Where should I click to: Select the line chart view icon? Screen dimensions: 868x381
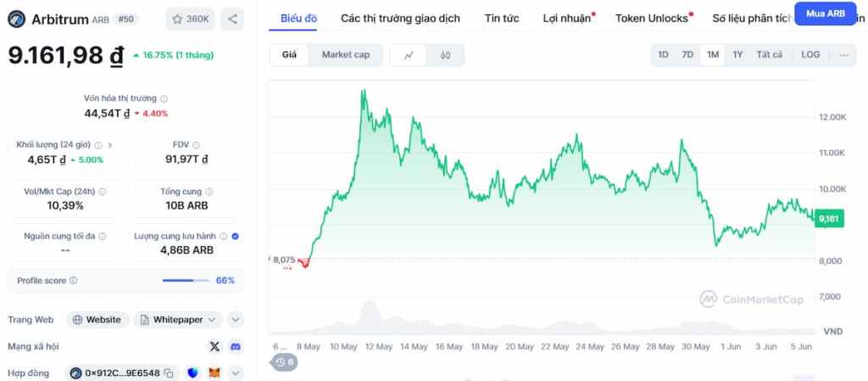coord(409,55)
